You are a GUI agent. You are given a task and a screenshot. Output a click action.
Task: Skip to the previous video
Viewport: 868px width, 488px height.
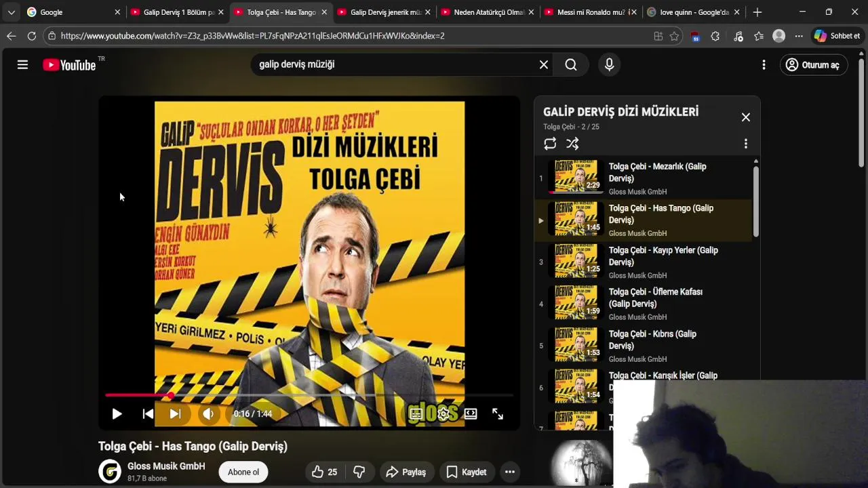pyautogui.click(x=148, y=413)
